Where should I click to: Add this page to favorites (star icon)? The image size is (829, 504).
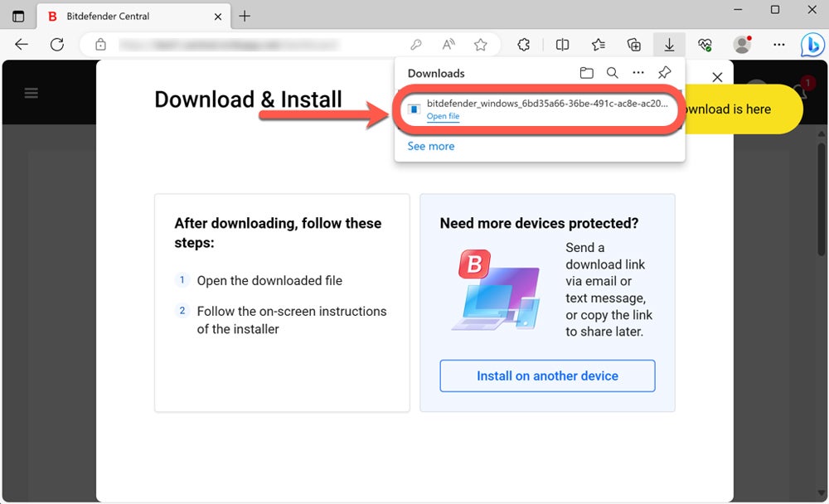(x=480, y=45)
